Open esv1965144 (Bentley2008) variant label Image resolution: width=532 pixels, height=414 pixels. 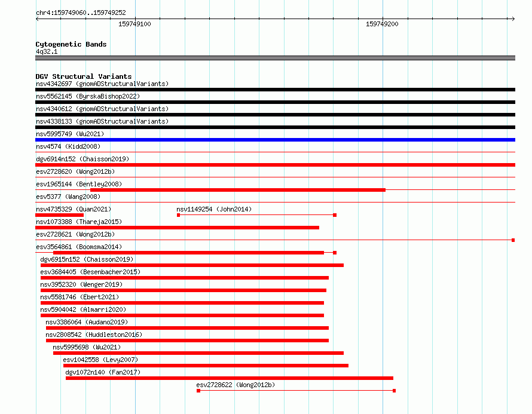pyautogui.click(x=79, y=184)
